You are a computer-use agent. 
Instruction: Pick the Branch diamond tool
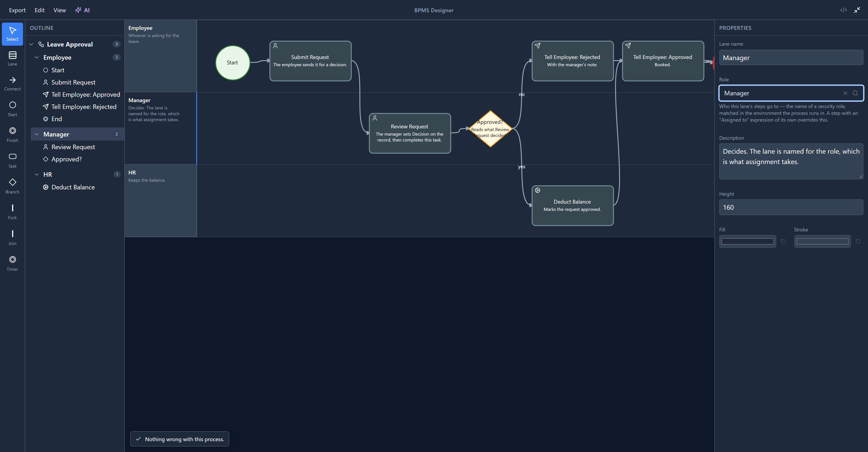12,186
